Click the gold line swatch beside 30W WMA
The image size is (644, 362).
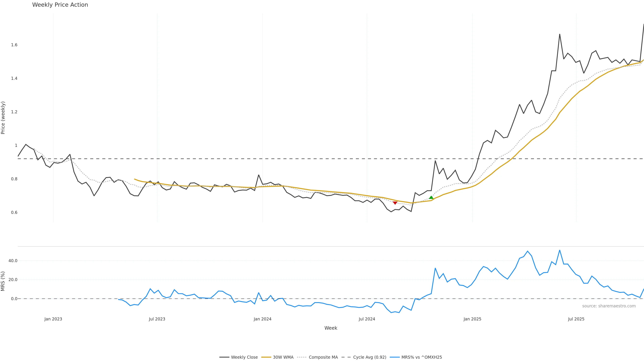(266, 357)
